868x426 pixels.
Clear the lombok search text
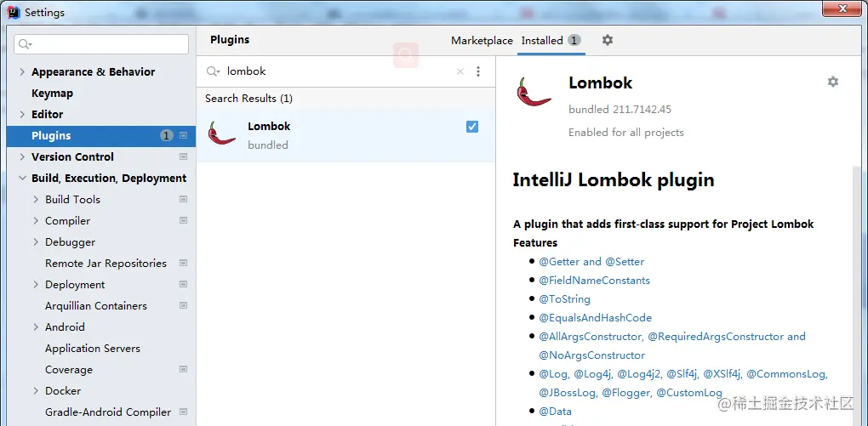coord(460,71)
